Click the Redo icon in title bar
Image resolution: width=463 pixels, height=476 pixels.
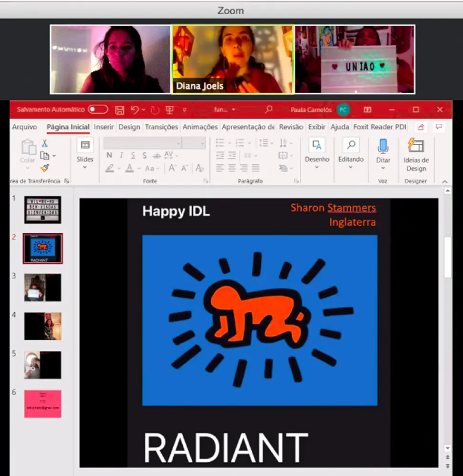[155, 110]
